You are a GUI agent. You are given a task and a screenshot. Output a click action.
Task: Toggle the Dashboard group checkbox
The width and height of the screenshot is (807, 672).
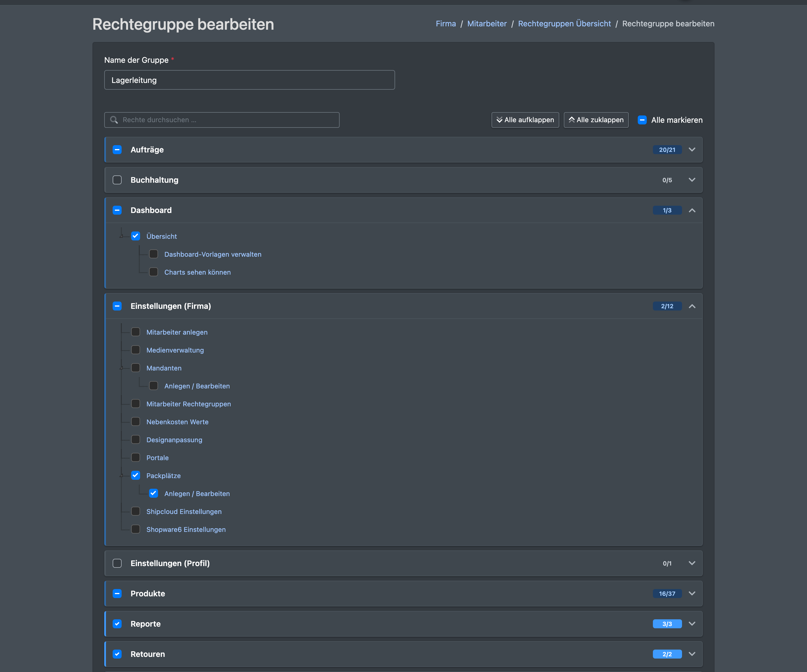(117, 210)
